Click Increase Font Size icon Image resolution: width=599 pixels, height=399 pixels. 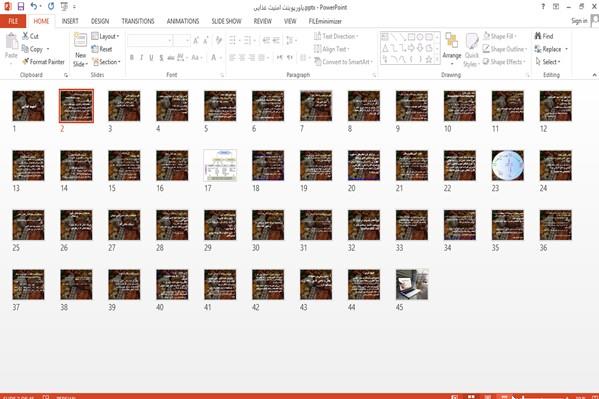pyautogui.click(x=196, y=40)
